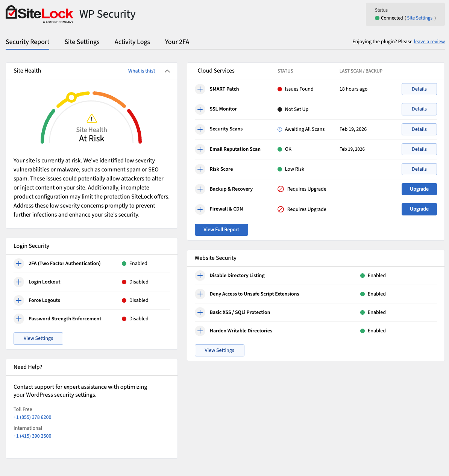
Task: Expand the Firewall & CDN row
Action: (x=200, y=209)
